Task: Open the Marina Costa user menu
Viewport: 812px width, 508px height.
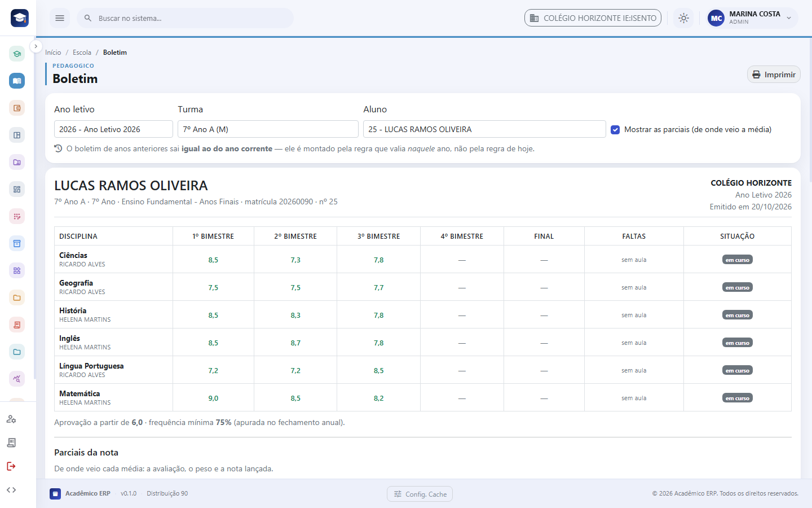Action: coord(752,18)
